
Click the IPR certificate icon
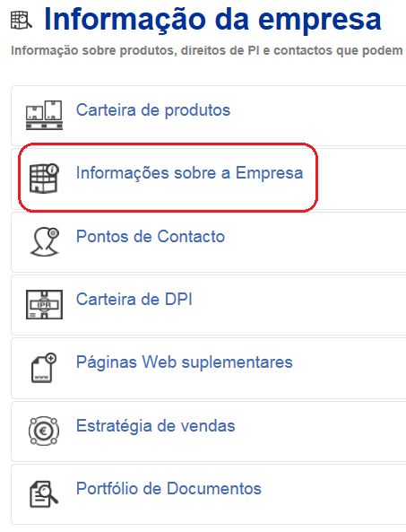[x=45, y=304]
